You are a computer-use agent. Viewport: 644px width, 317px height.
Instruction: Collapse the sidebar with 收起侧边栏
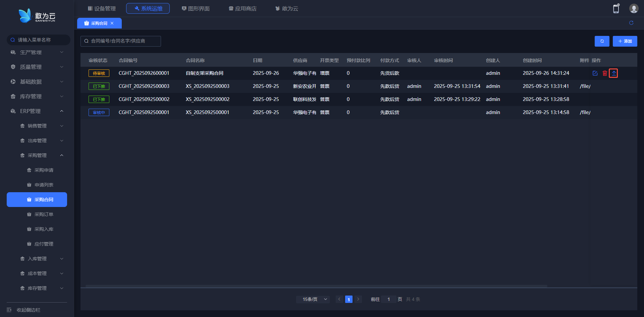(x=28, y=310)
